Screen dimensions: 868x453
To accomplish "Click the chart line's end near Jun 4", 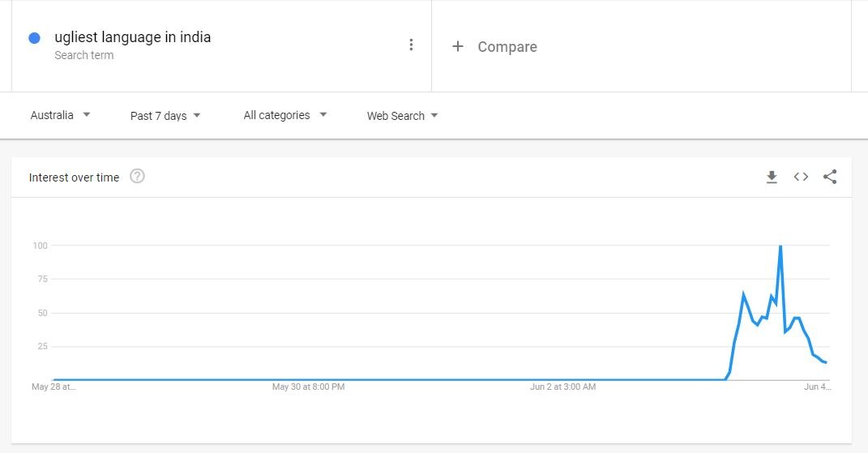I will 825,362.
